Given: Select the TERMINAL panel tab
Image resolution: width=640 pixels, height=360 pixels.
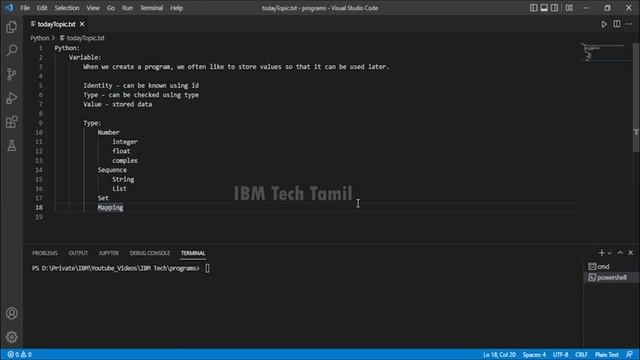Looking at the screenshot, I should coord(193,253).
